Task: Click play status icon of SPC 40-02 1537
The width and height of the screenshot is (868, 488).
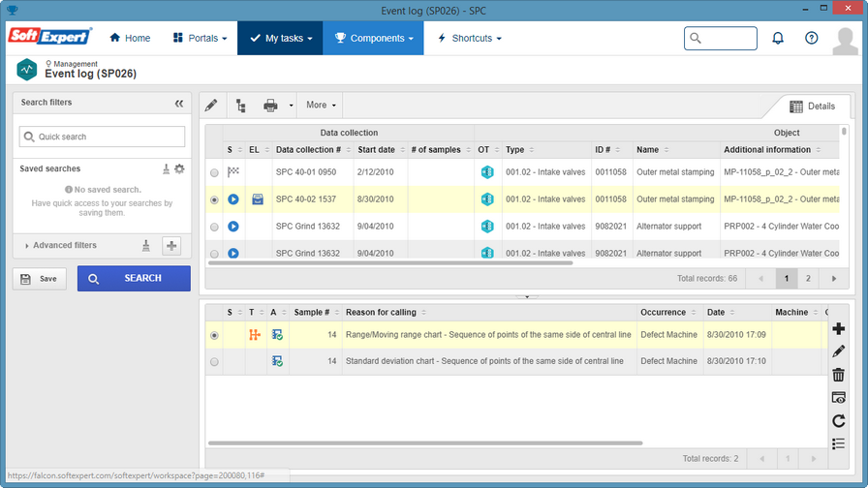Action: (233, 199)
